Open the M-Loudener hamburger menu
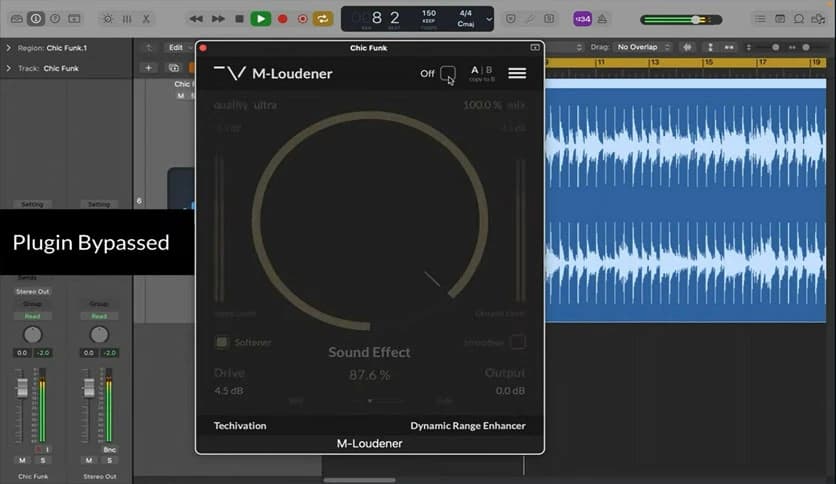The image size is (836, 484). (517, 73)
